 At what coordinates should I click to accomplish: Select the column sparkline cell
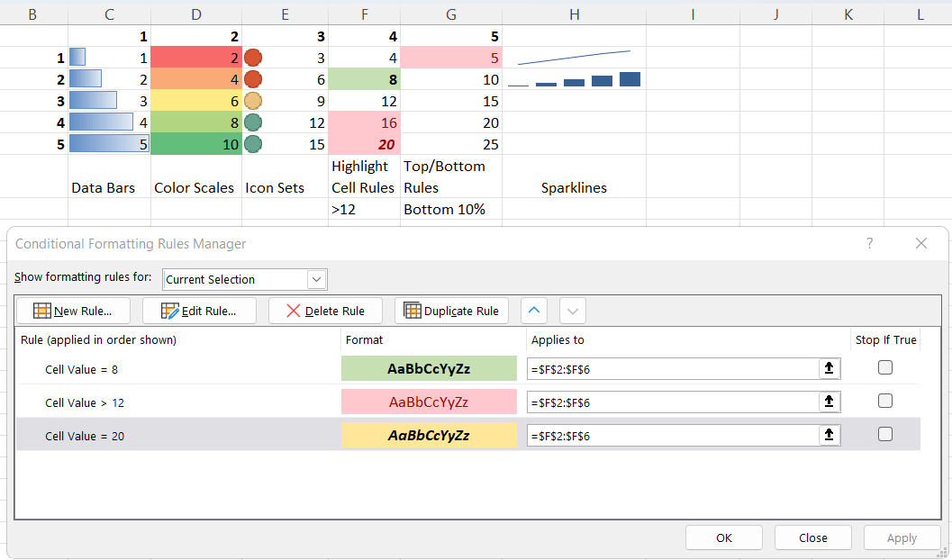575,79
